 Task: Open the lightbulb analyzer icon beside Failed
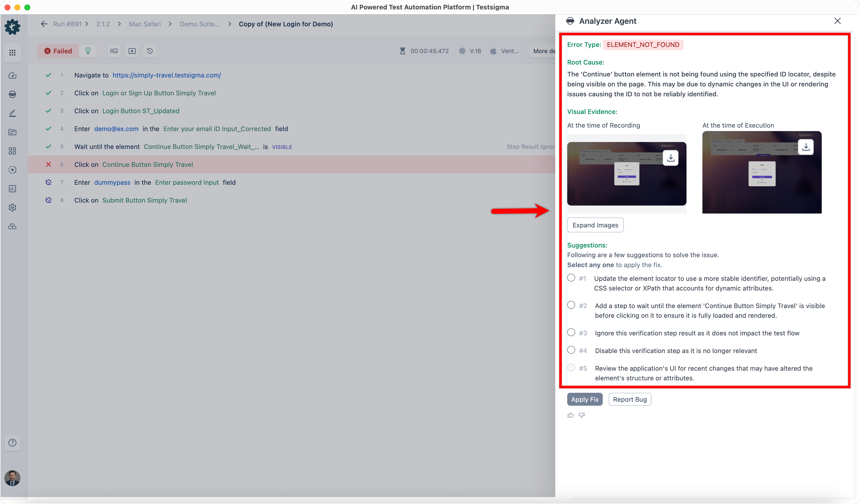[88, 51]
